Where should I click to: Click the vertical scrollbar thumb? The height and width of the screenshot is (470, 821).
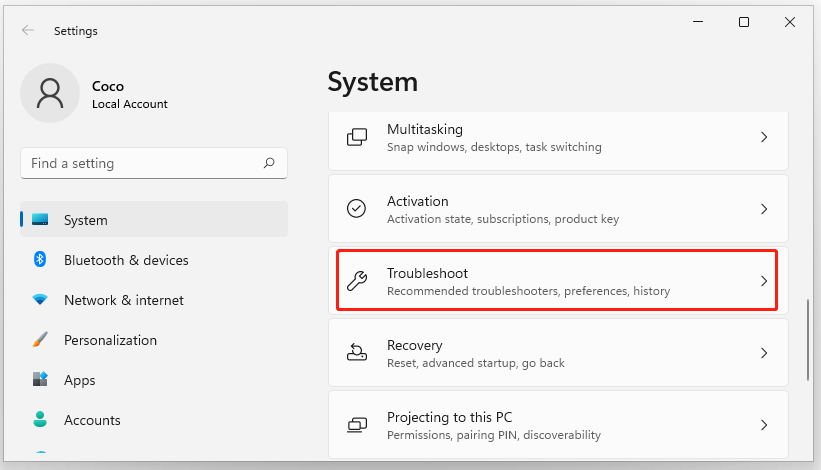point(808,339)
